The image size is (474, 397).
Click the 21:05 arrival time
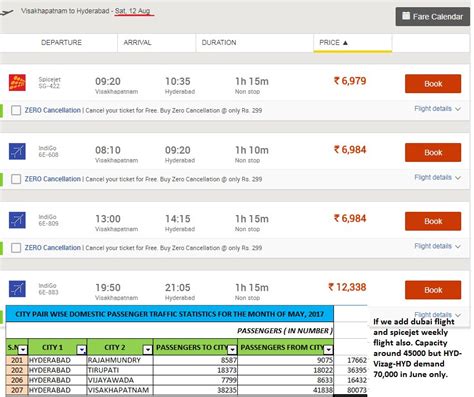(x=178, y=287)
